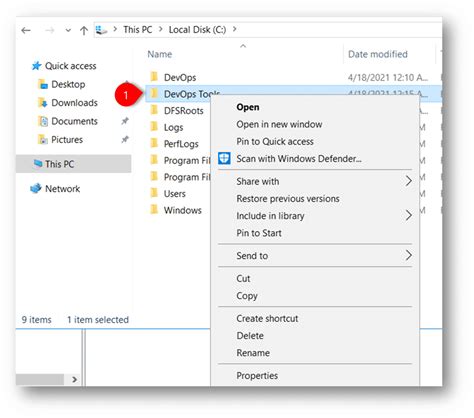474x418 pixels.
Task: Expand chevron before This PC breadcrumb
Action: 115,29
